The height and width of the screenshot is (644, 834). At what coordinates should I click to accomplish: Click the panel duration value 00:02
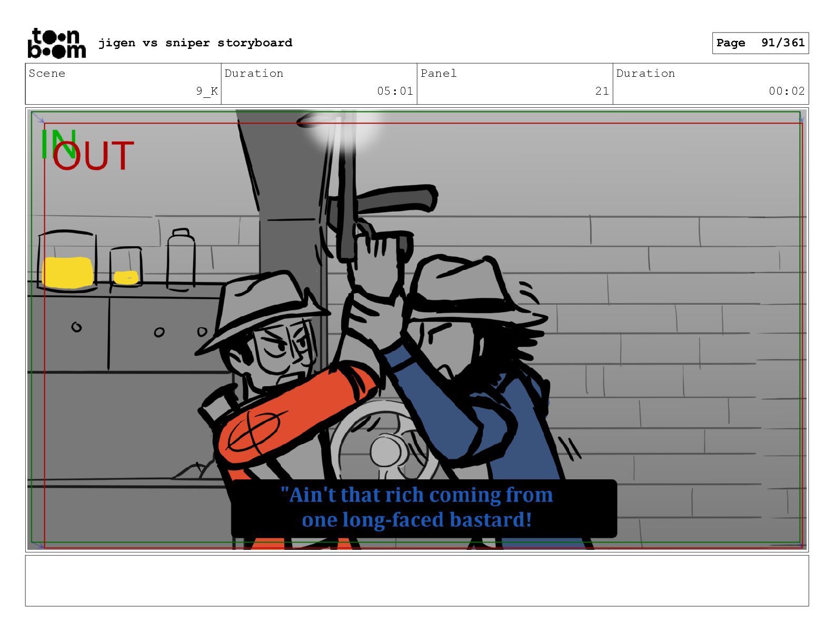tap(787, 91)
